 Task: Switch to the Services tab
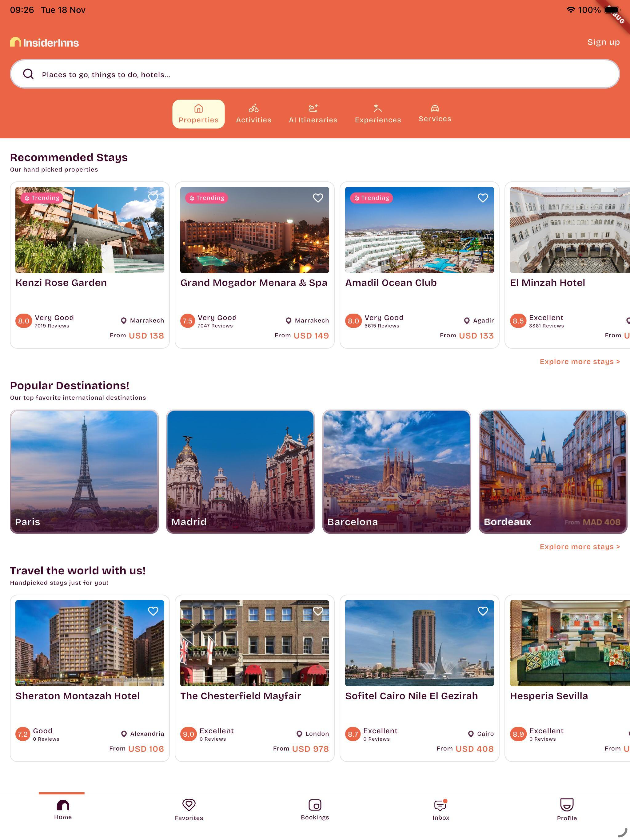(x=435, y=113)
